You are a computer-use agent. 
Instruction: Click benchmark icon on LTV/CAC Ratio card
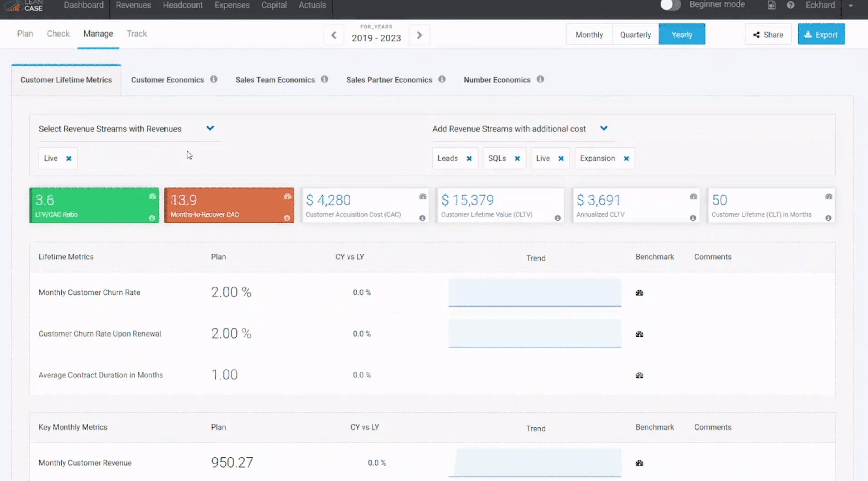152,196
